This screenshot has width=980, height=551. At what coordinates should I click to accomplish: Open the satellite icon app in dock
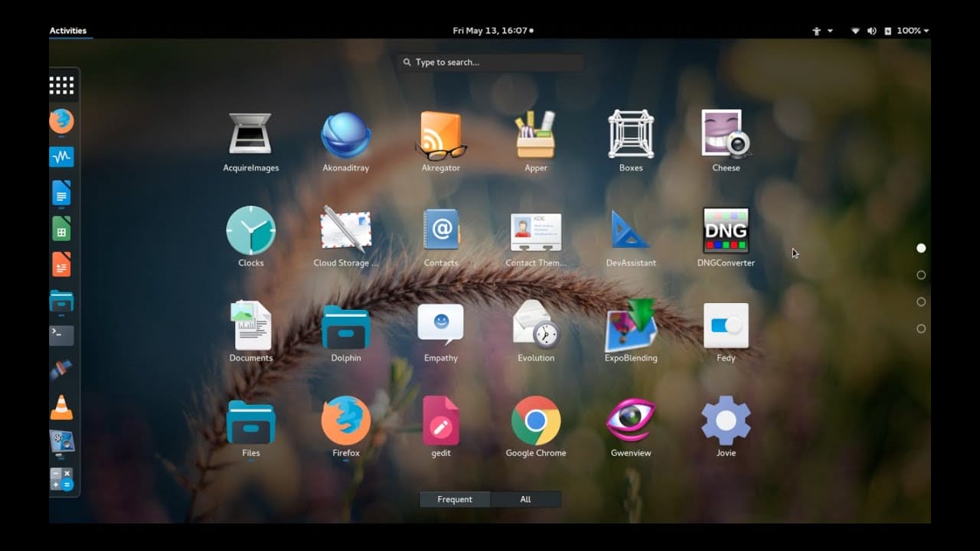tap(62, 370)
